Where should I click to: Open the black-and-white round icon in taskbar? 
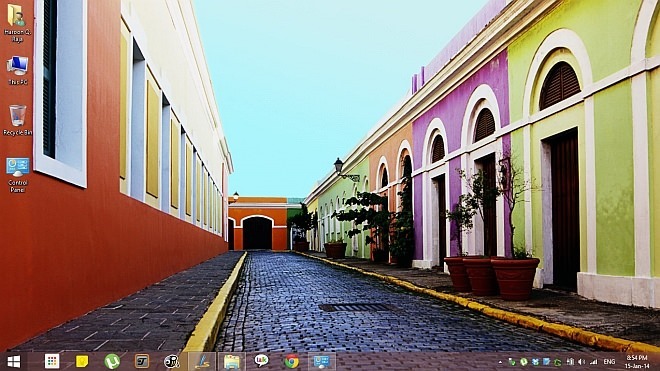pyautogui.click(x=172, y=361)
